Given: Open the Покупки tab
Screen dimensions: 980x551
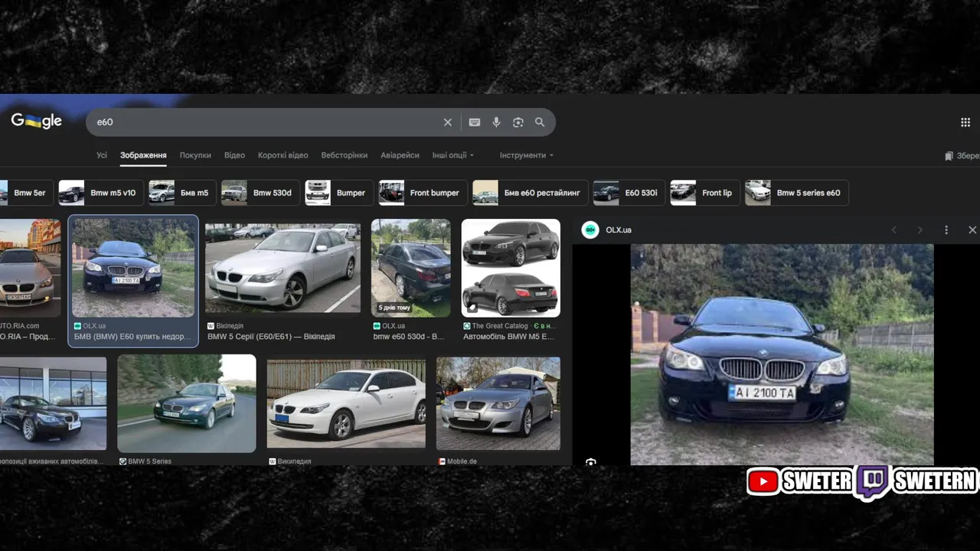Looking at the screenshot, I should click(195, 155).
